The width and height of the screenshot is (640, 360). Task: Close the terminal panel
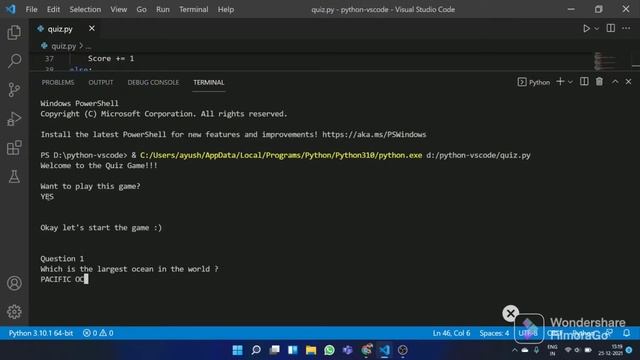(x=629, y=82)
